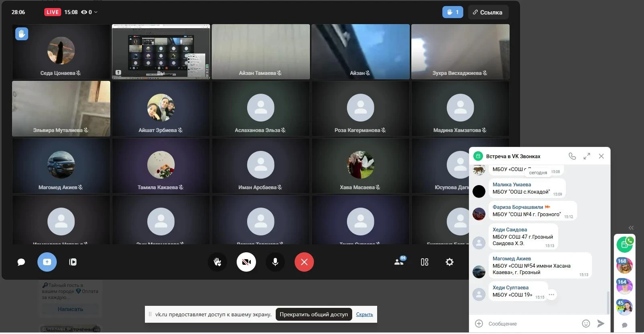Viewport: 644px width, 334px height.
Task: Open sidebar chat with 45 badge
Action: (625, 307)
